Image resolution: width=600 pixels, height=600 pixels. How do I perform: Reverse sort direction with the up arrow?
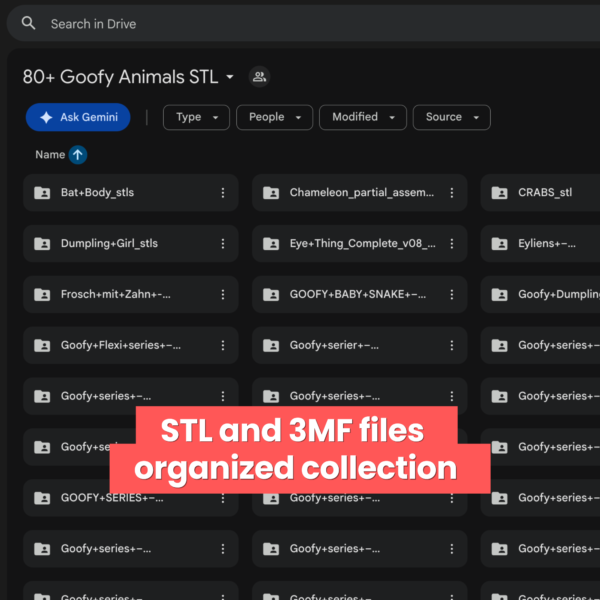pyautogui.click(x=78, y=155)
